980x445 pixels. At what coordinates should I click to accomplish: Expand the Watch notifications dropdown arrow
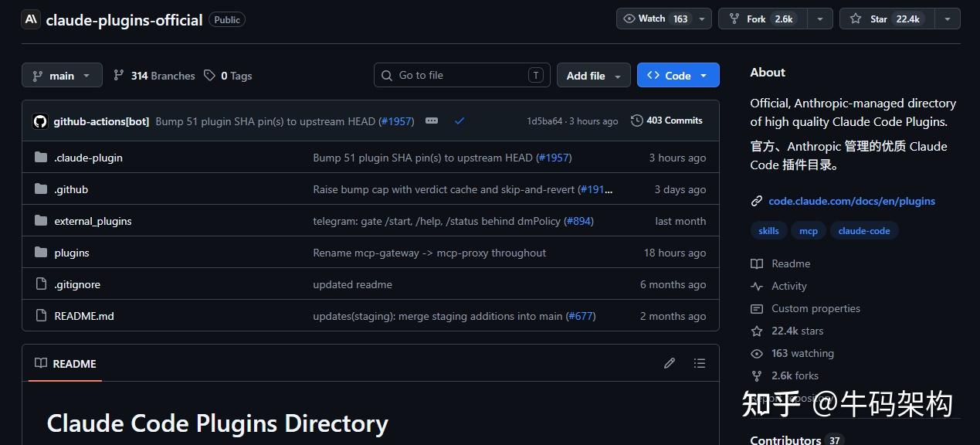pos(702,19)
